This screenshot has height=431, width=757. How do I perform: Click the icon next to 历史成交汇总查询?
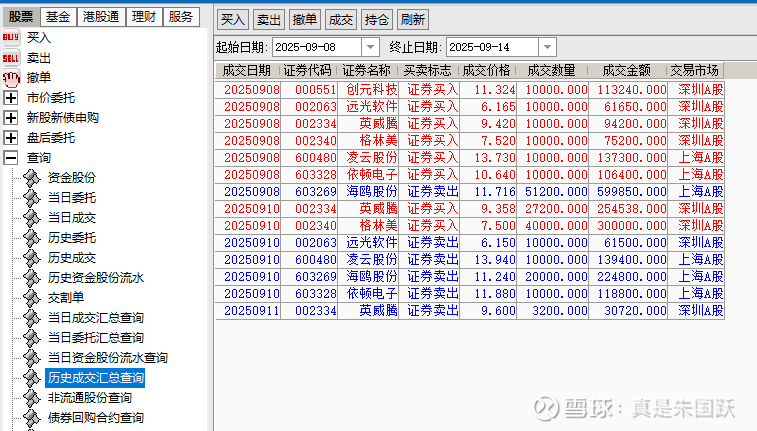(x=32, y=378)
